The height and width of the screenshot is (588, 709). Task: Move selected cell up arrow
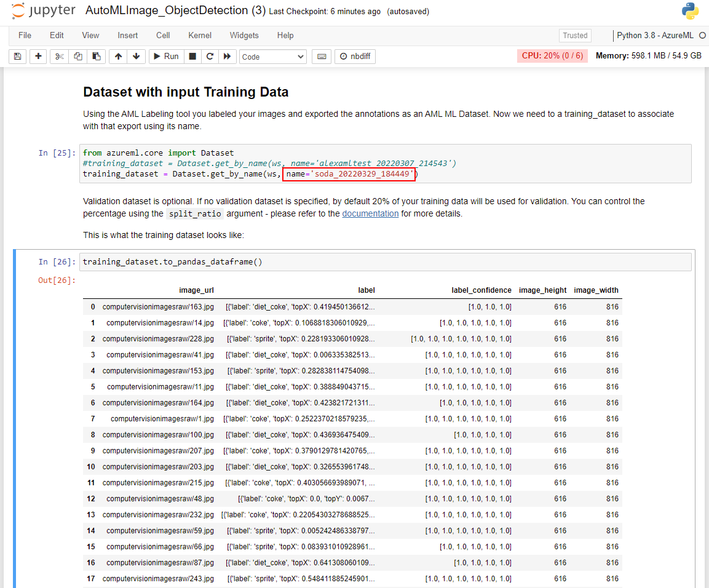(x=118, y=57)
